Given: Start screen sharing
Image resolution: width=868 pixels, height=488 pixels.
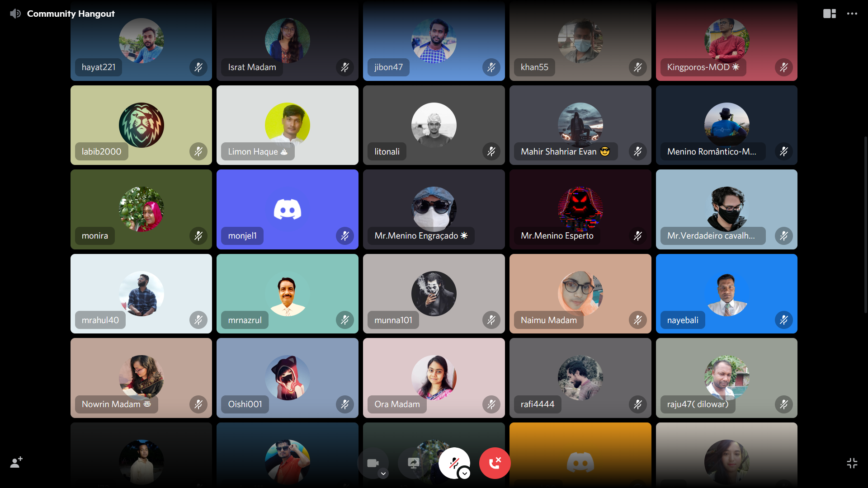Looking at the screenshot, I should (413, 463).
